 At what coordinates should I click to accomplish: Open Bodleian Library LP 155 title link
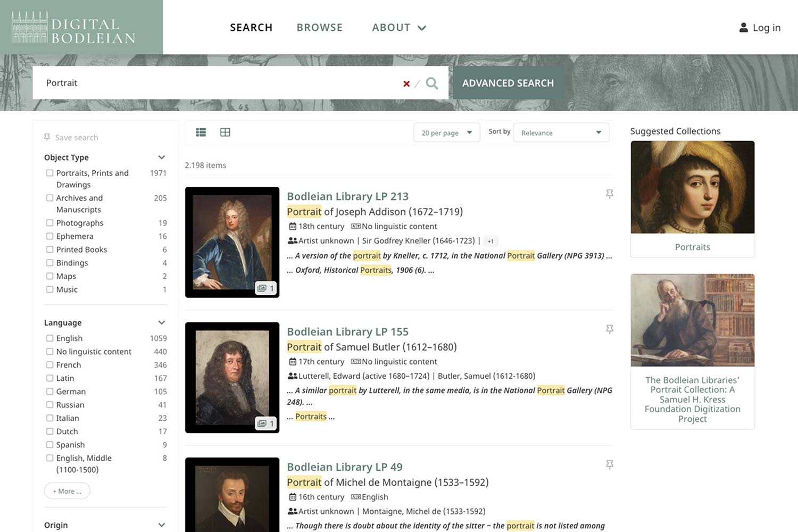(348, 331)
